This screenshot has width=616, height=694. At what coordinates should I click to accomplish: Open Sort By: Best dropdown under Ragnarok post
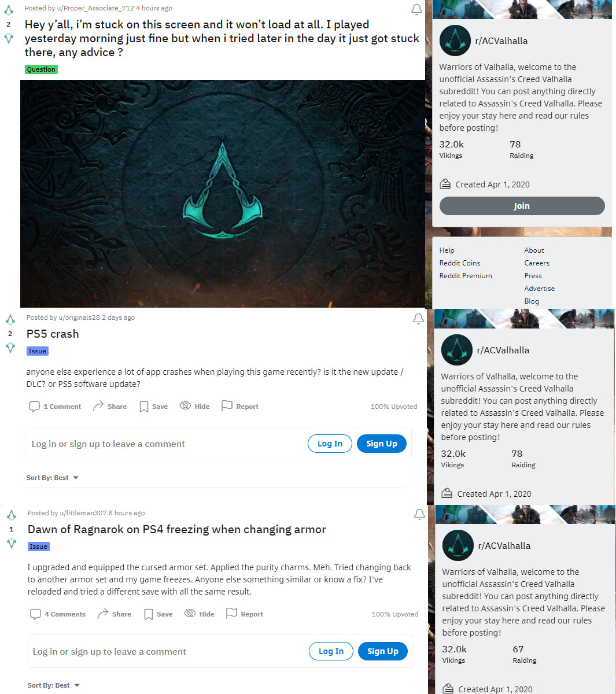(53, 685)
